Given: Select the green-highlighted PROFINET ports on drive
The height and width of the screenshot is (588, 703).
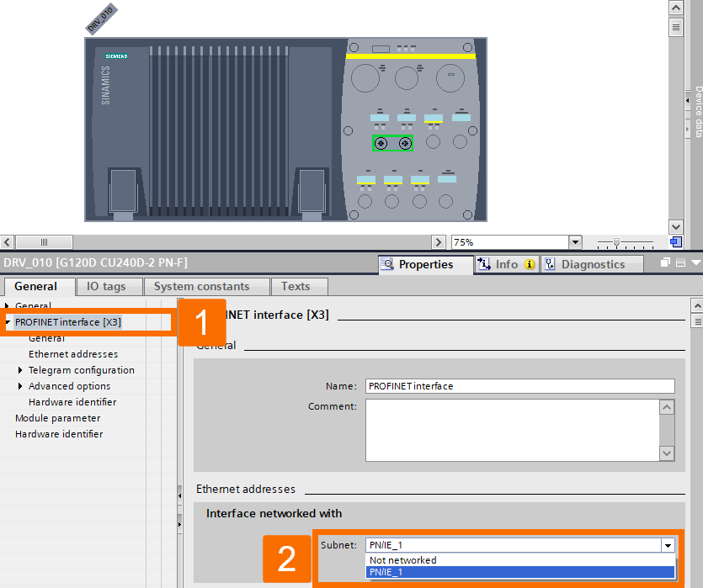Looking at the screenshot, I should (392, 143).
